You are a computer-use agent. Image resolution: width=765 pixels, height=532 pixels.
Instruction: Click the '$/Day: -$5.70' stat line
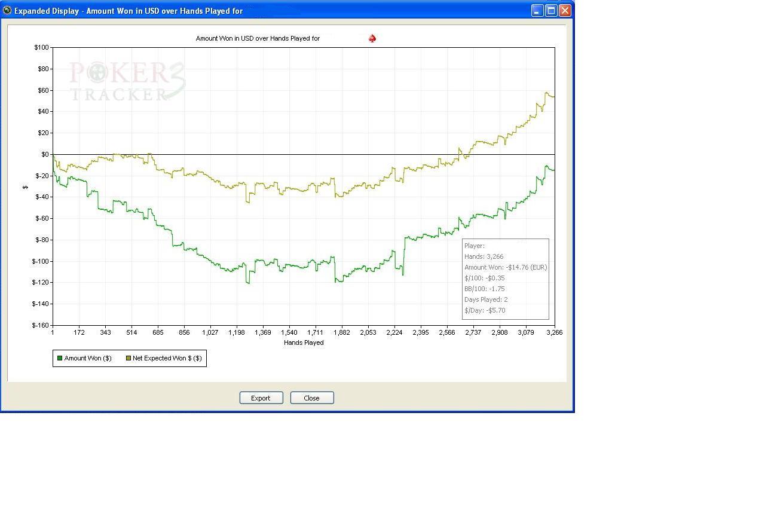click(485, 310)
